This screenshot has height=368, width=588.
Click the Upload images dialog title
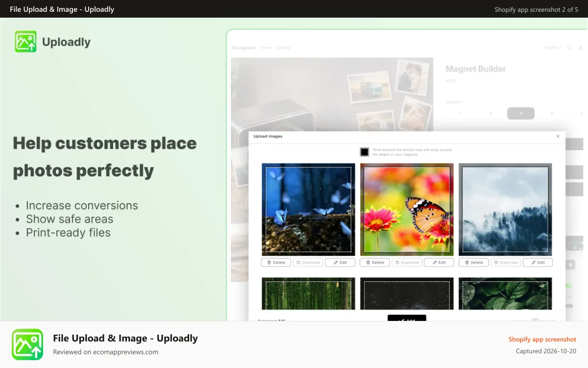click(x=268, y=136)
